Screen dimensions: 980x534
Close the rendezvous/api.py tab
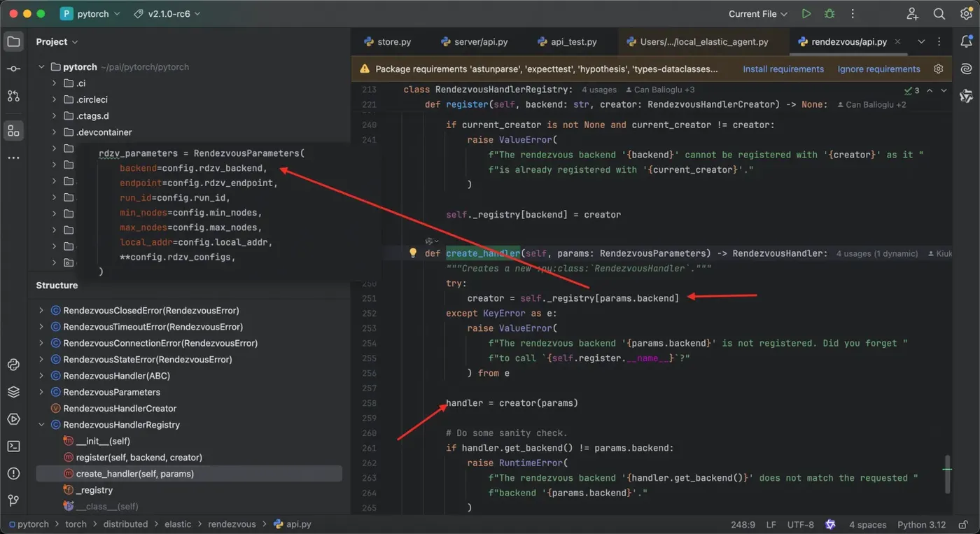click(x=898, y=42)
